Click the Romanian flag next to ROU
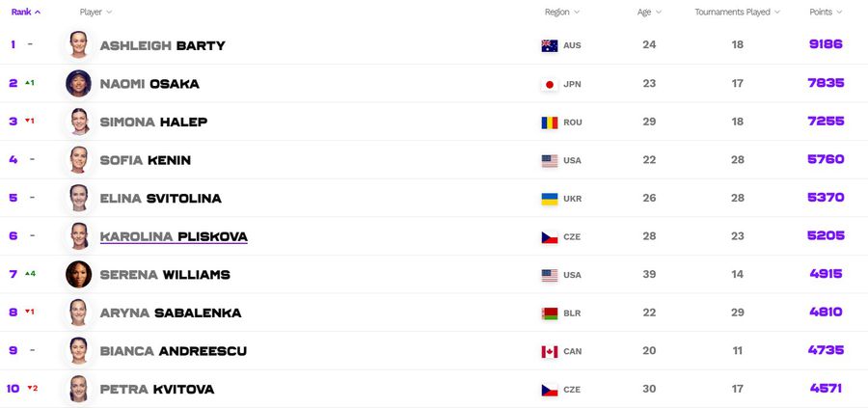 coord(549,122)
